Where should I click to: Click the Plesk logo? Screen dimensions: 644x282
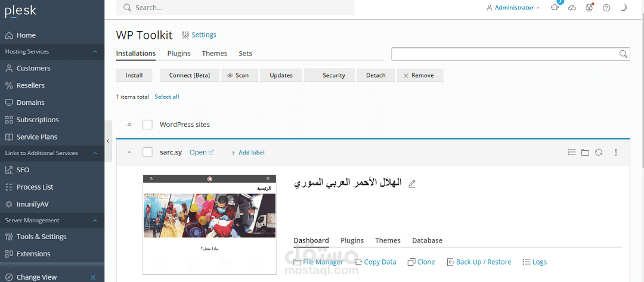(x=20, y=11)
